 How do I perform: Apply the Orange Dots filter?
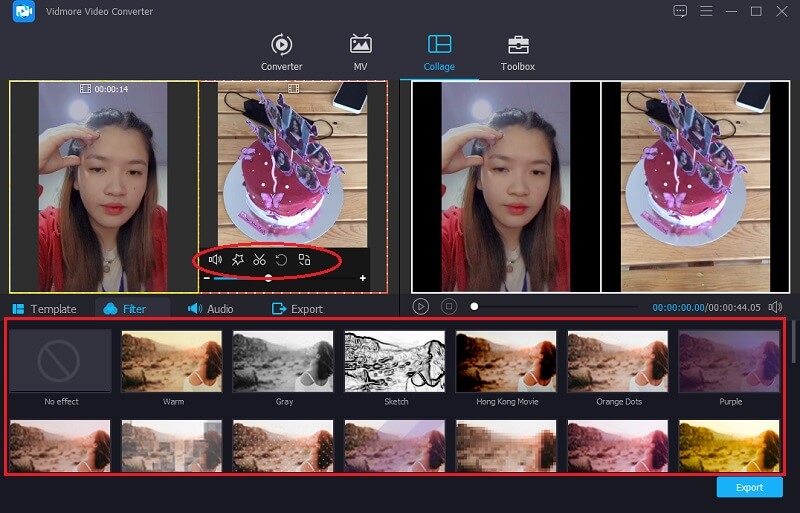618,361
